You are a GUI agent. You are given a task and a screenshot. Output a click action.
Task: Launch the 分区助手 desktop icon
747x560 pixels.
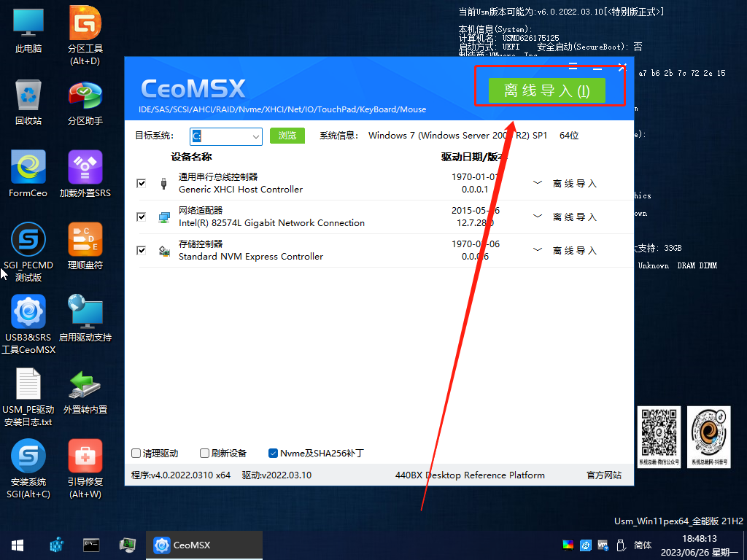coord(85,102)
